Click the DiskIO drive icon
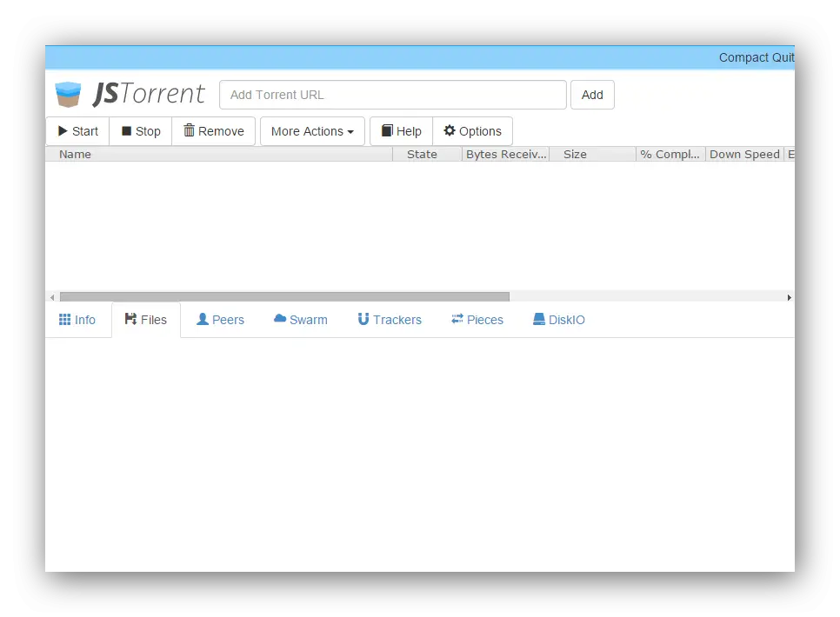The width and height of the screenshot is (840, 617). (539, 319)
